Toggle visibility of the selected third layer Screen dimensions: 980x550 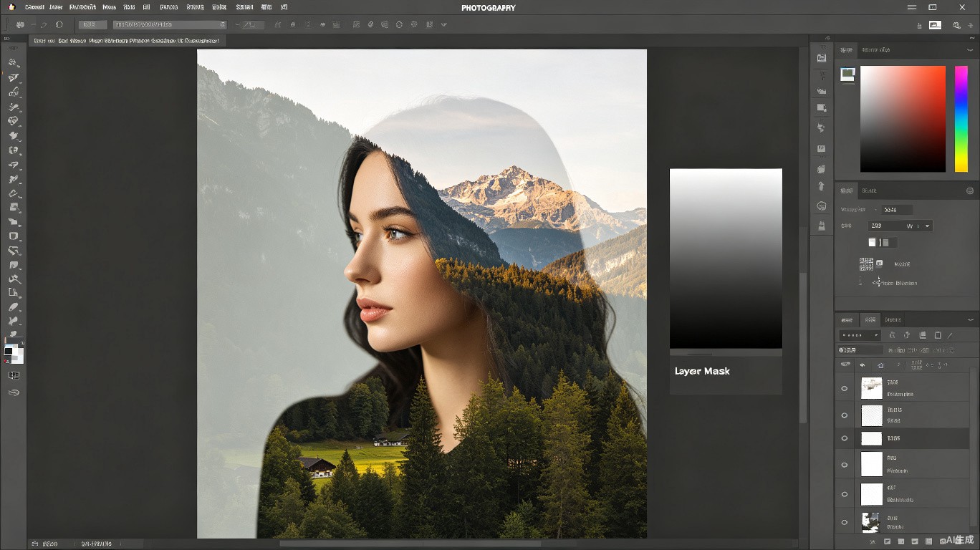tap(845, 438)
